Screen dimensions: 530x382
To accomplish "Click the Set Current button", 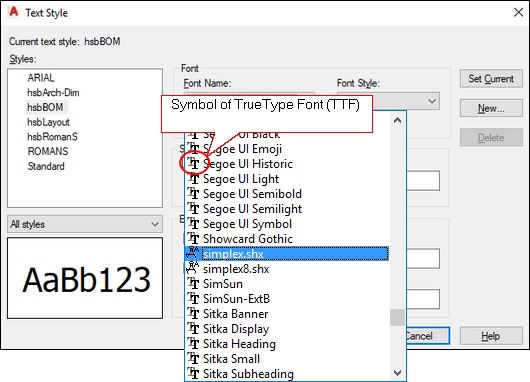I will [491, 78].
